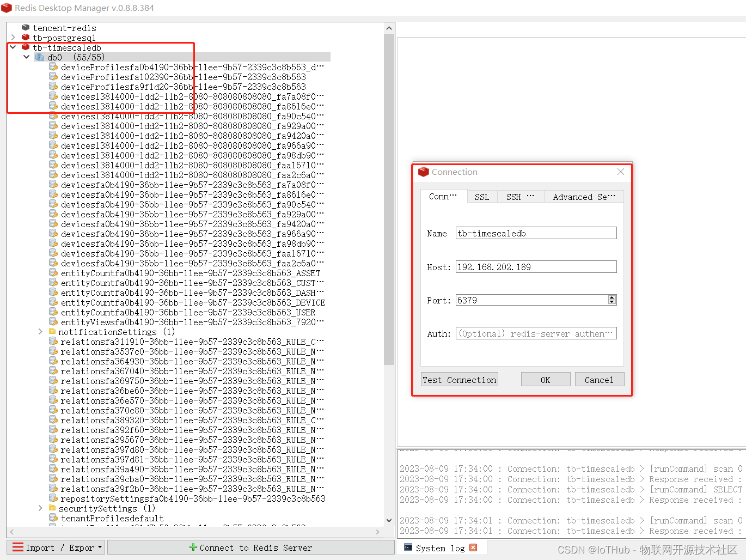Click the Redis logo in Connection dialog title
The width and height of the screenshot is (746, 560).
(x=424, y=172)
